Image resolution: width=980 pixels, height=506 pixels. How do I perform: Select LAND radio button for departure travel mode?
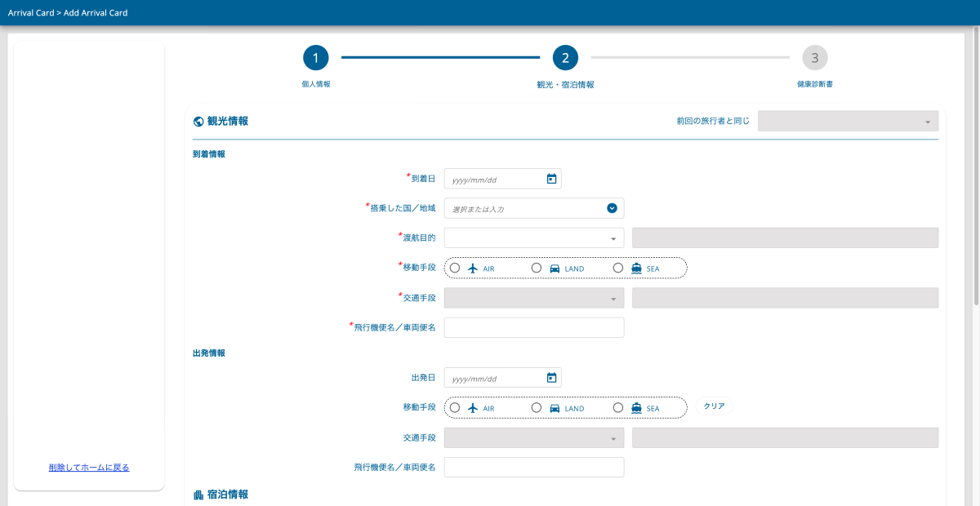click(x=537, y=406)
